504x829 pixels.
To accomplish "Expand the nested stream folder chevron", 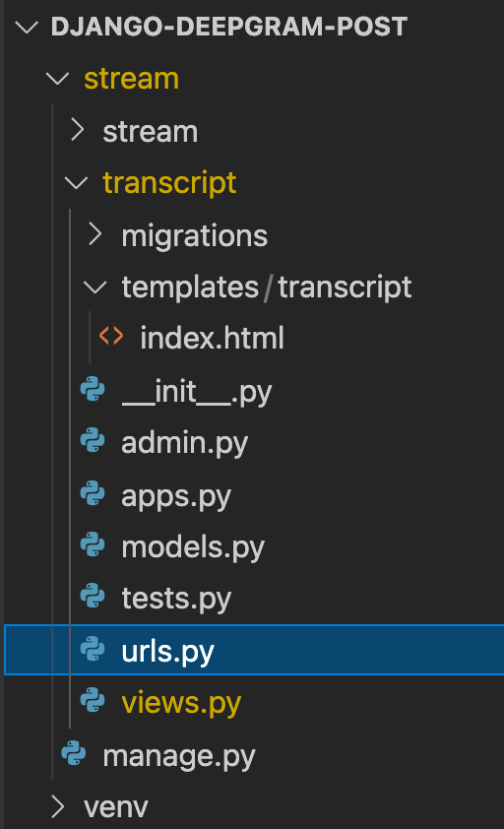I will [78, 130].
